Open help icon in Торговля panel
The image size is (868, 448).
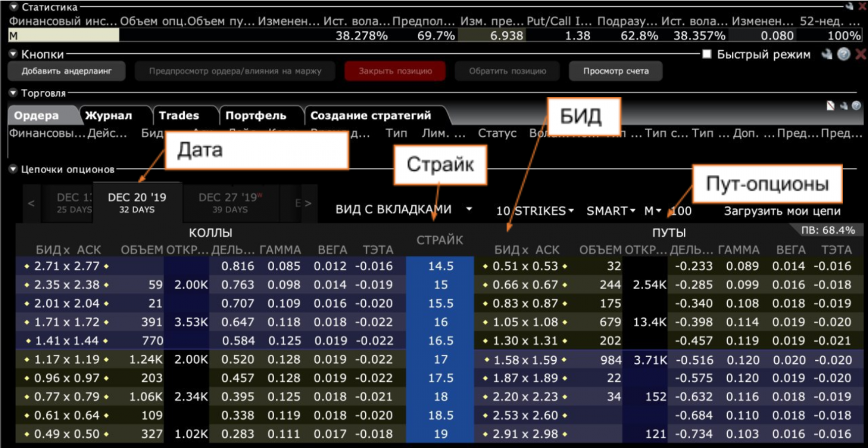coord(856,106)
